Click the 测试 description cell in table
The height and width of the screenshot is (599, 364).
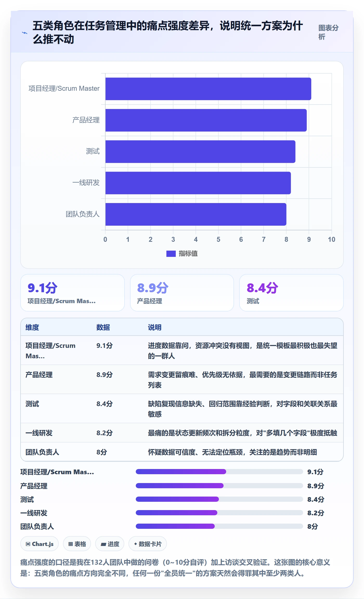(x=243, y=409)
